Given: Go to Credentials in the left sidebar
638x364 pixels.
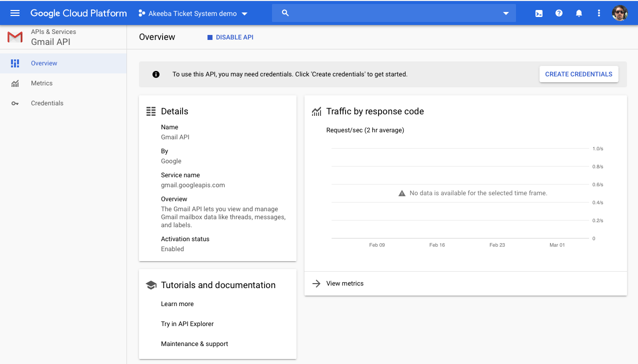Looking at the screenshot, I should [x=63, y=103].
